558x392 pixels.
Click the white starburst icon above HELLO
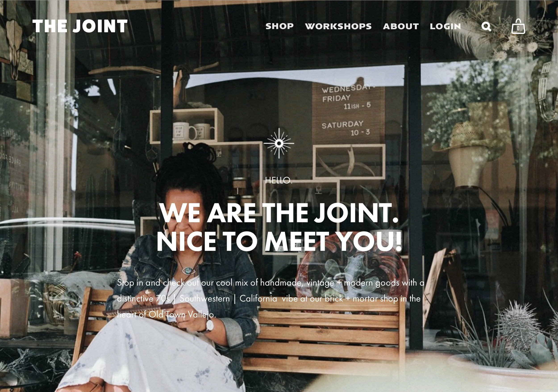pyautogui.click(x=279, y=143)
